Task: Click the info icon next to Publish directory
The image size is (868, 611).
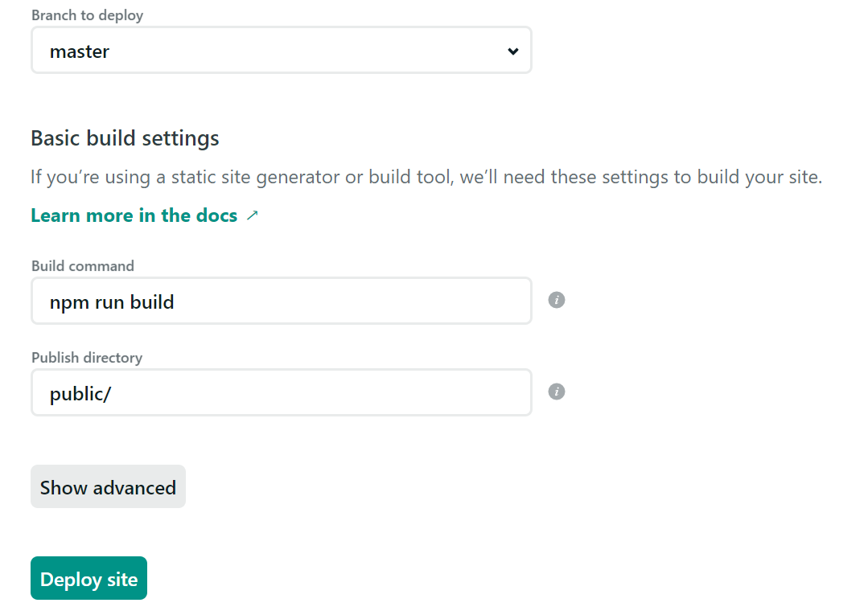Action: pyautogui.click(x=556, y=392)
